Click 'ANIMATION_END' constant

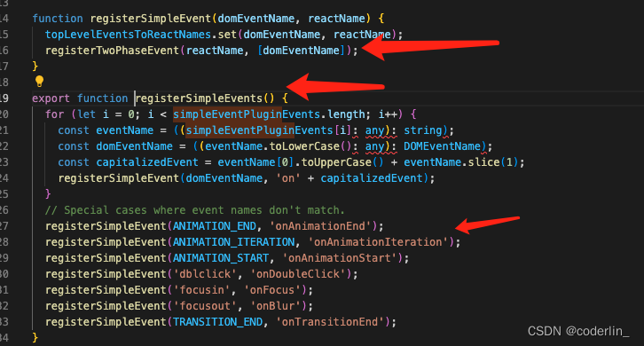(215, 226)
